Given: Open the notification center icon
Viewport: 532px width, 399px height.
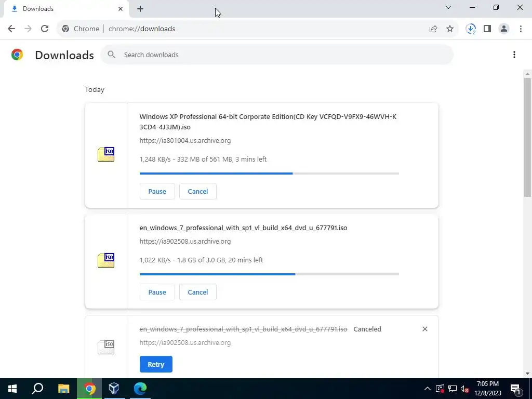Looking at the screenshot, I should pos(516,389).
